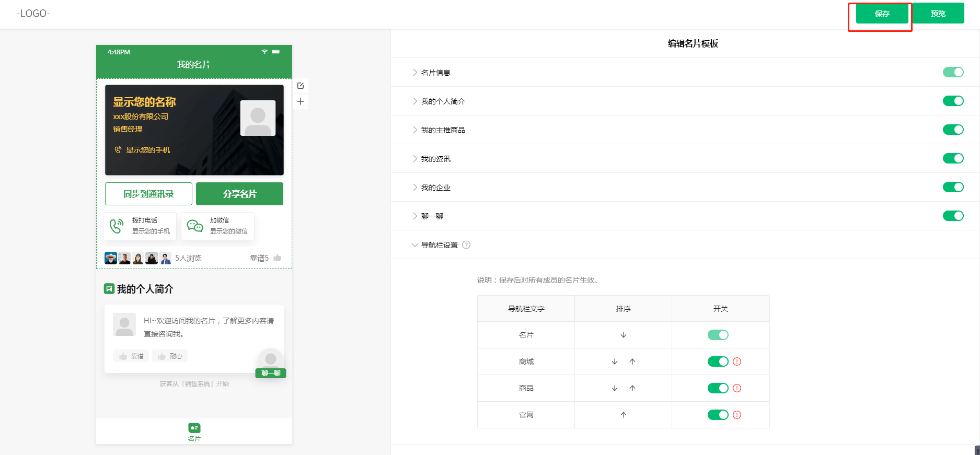Click the 我的个人简介 section heading icon

(x=109, y=288)
